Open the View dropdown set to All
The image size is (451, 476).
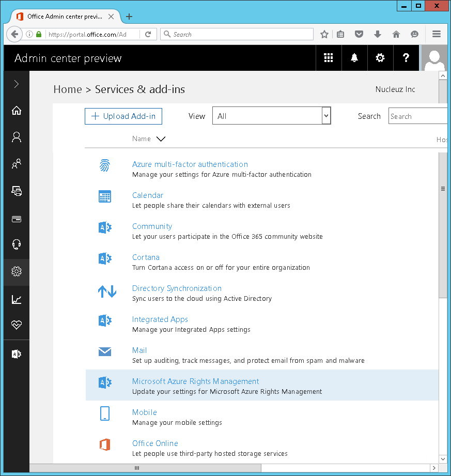(x=271, y=116)
